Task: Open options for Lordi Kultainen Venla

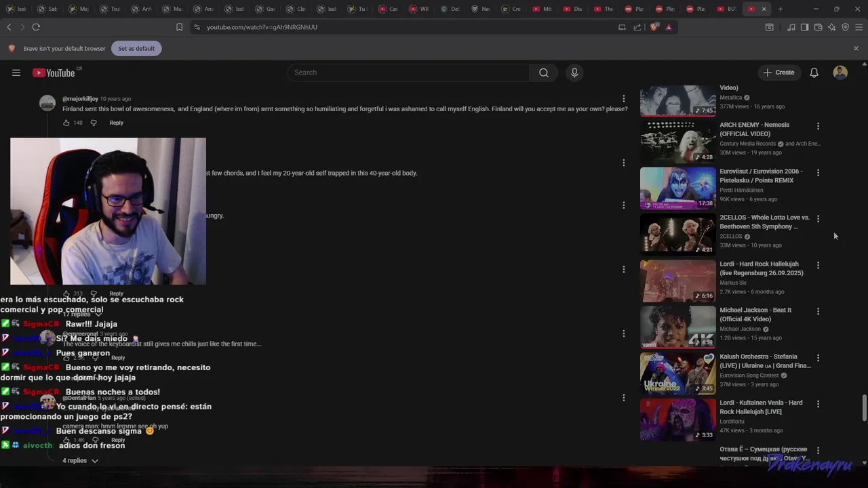Action: [818, 404]
